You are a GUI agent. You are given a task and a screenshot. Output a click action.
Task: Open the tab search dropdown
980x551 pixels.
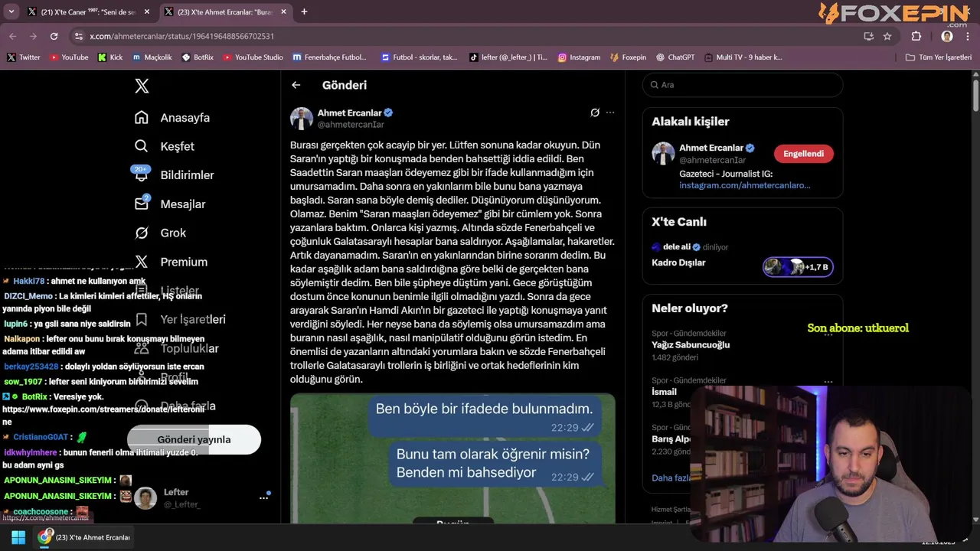pyautogui.click(x=11, y=12)
